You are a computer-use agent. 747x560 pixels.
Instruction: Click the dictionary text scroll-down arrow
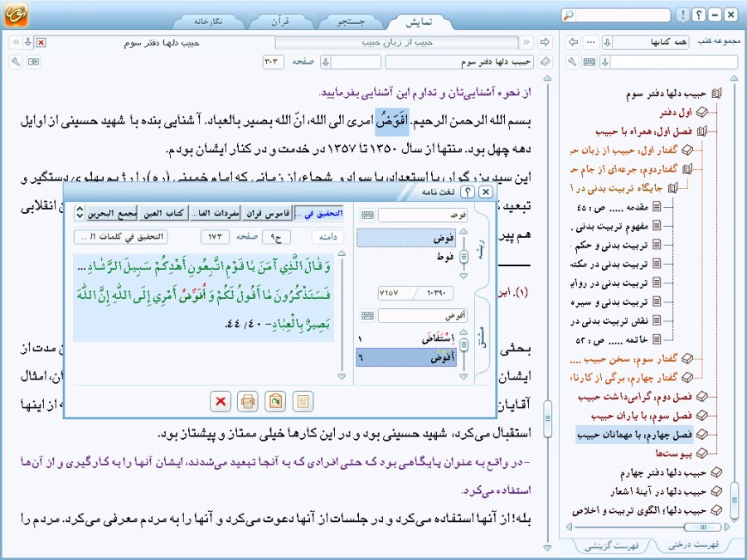pos(341,376)
